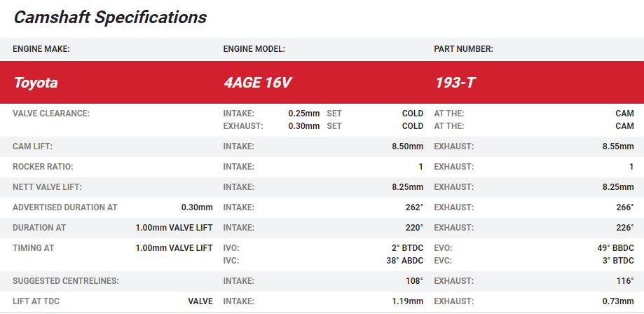The width and height of the screenshot is (644, 314).
Task: Click the intake cam lift value 8.50mm
Action: tap(407, 146)
